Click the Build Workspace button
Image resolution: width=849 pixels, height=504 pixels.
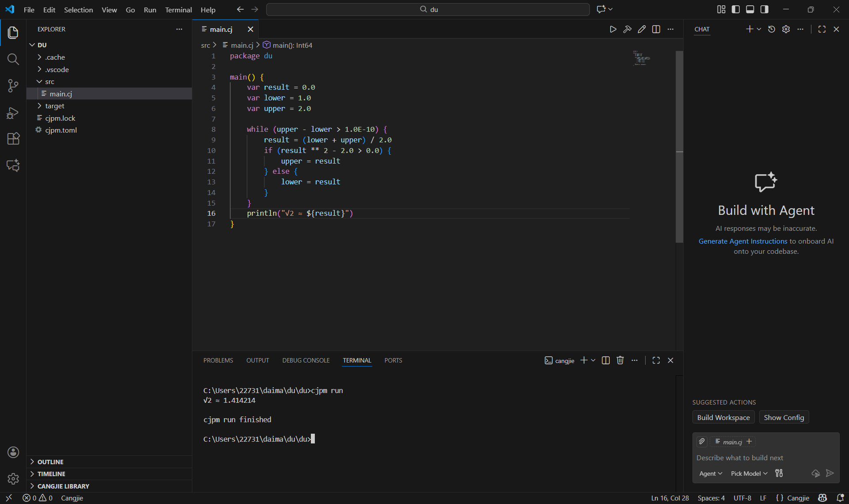click(723, 417)
